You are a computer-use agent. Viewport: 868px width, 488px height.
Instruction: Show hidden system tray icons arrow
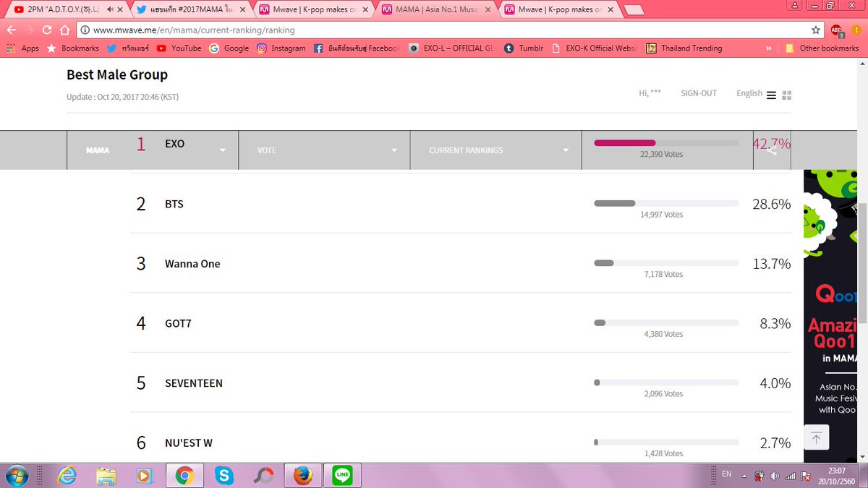click(744, 476)
